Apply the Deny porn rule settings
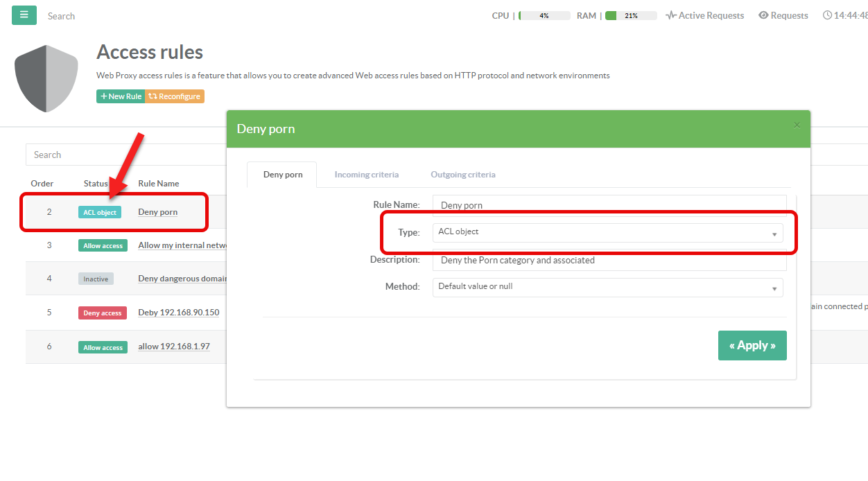 click(x=752, y=345)
